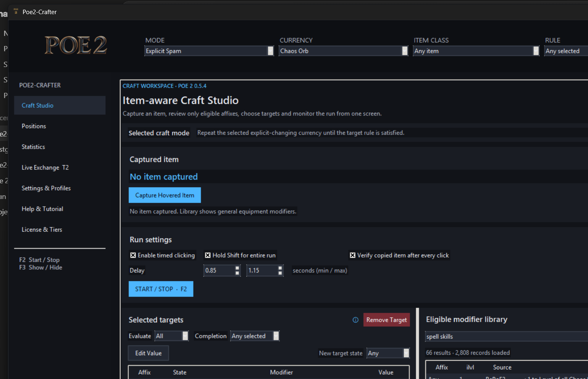Increase the minimum delay with the up arrow

tap(237, 268)
